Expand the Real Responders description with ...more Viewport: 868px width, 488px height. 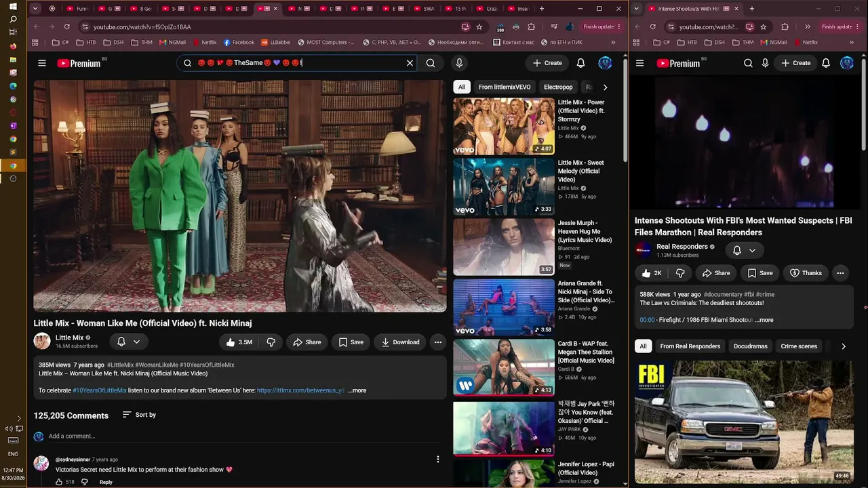tap(764, 320)
